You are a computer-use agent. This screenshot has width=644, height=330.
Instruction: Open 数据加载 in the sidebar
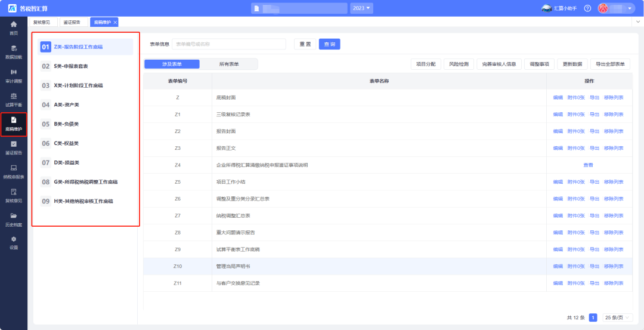14,52
